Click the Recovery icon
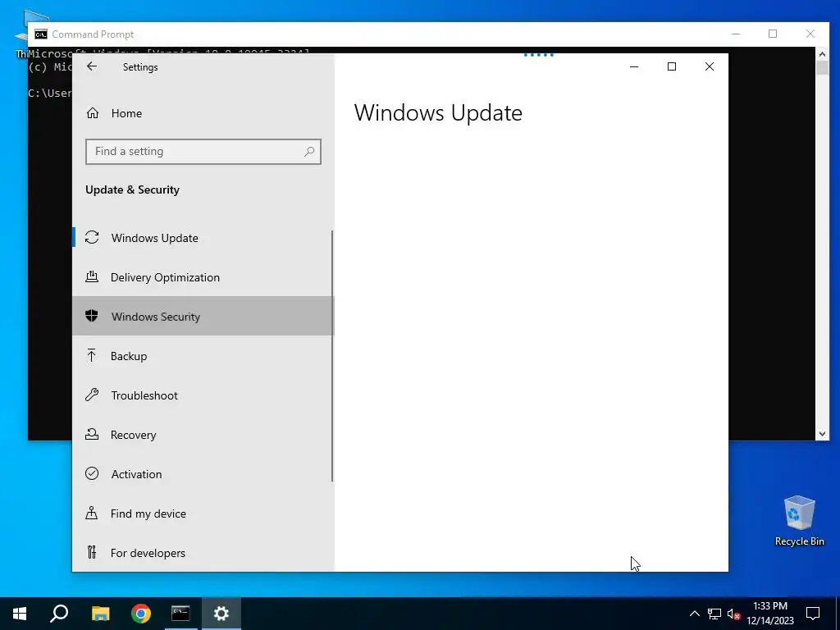840x630 pixels. pyautogui.click(x=92, y=434)
